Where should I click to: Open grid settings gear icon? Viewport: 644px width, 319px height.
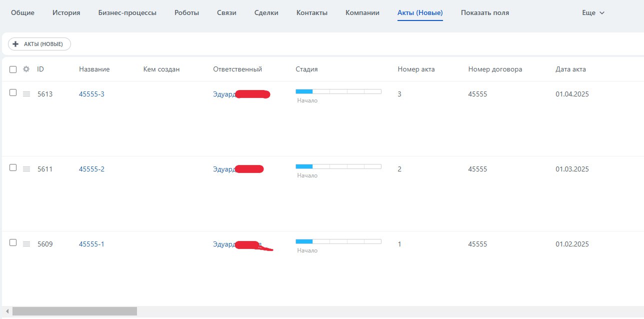point(26,69)
